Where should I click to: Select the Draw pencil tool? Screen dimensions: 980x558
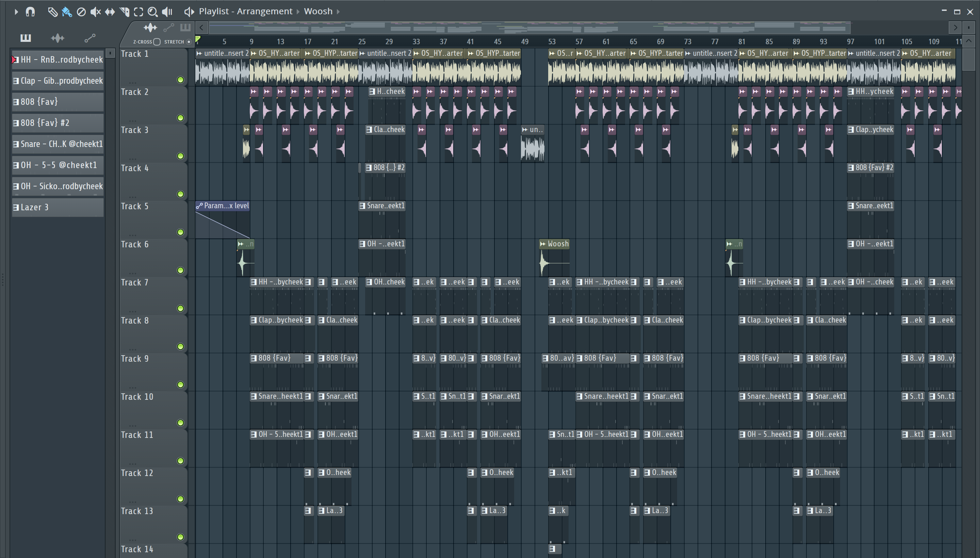click(52, 12)
